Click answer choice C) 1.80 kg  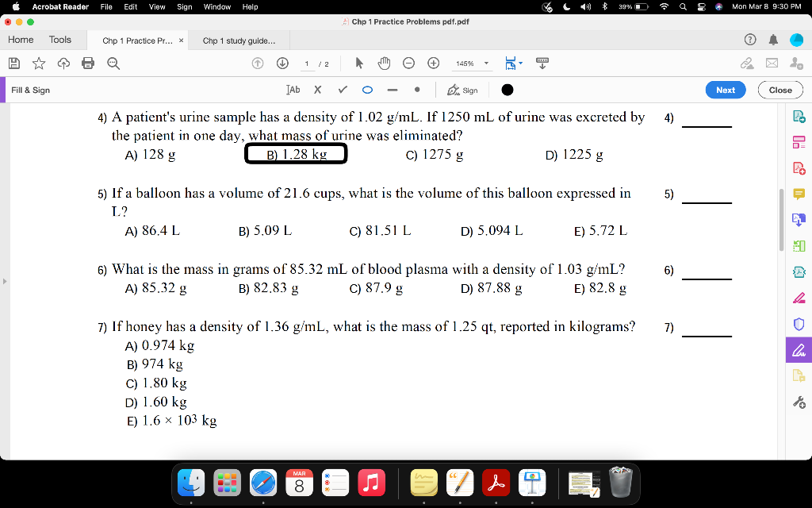point(156,383)
